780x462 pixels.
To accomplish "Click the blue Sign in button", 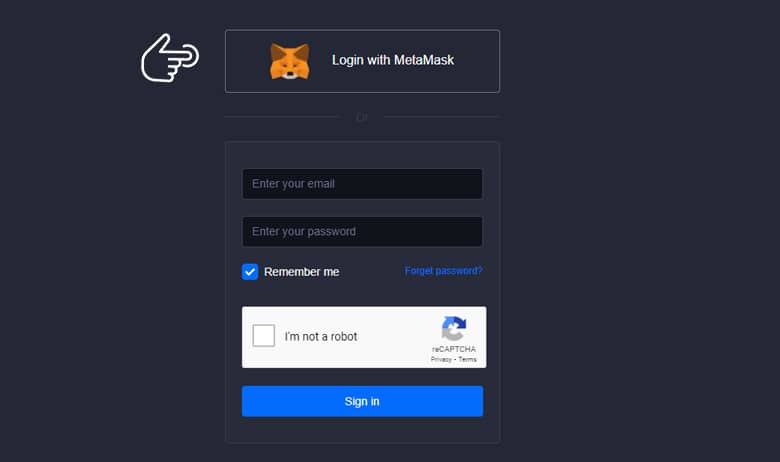I will point(362,401).
